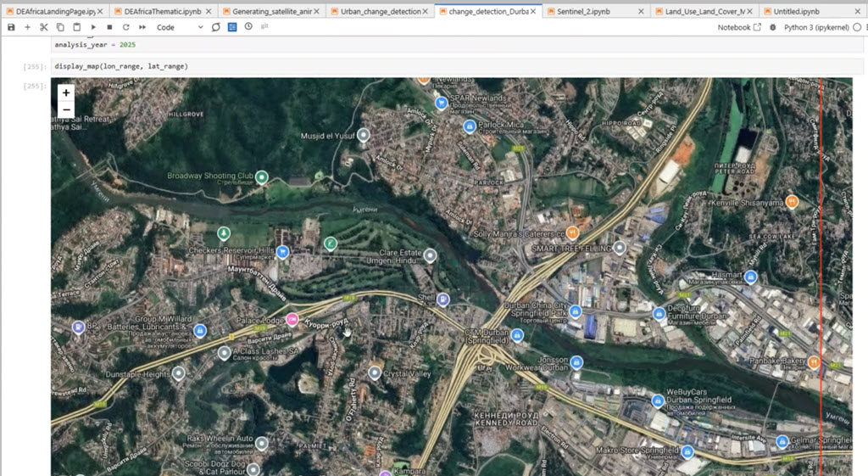Toggle the highlighted table-of-contents toolbar icon

[232, 27]
